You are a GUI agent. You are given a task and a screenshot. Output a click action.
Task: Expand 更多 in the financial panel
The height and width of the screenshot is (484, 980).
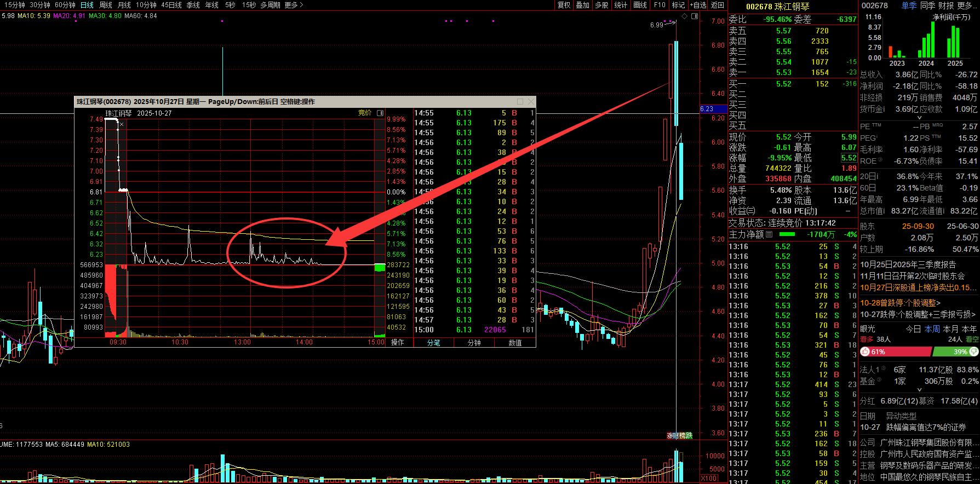(x=966, y=5)
